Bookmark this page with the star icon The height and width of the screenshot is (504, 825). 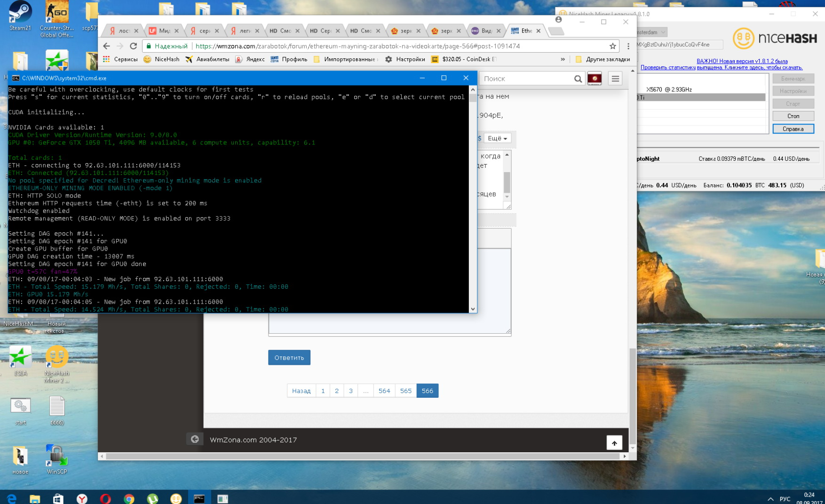[612, 46]
